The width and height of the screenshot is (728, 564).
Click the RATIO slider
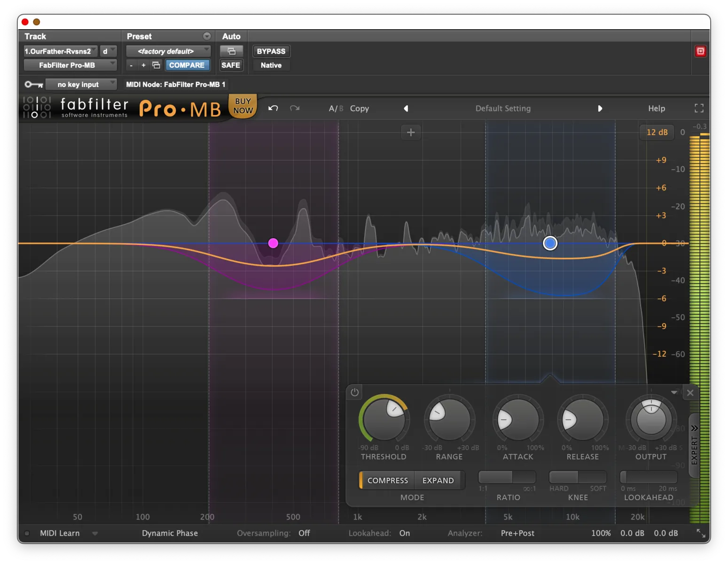point(507,477)
